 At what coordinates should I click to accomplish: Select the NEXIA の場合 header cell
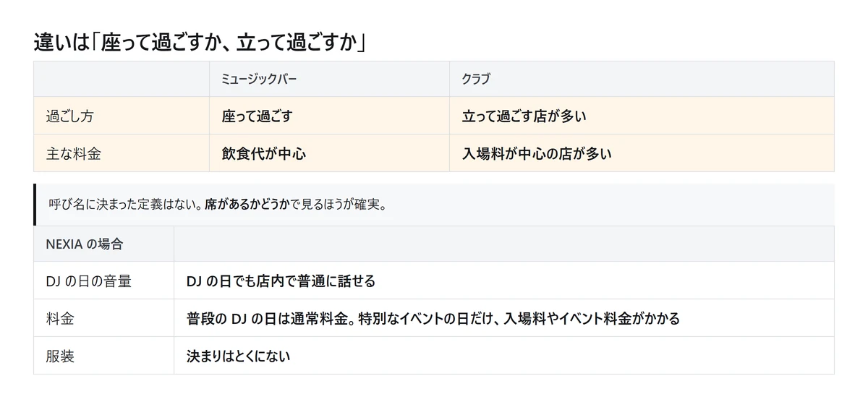tap(103, 244)
